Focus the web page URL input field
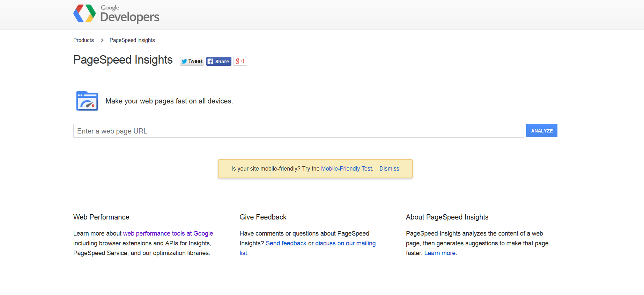Viewport: 644px width, 295px height. [x=298, y=131]
